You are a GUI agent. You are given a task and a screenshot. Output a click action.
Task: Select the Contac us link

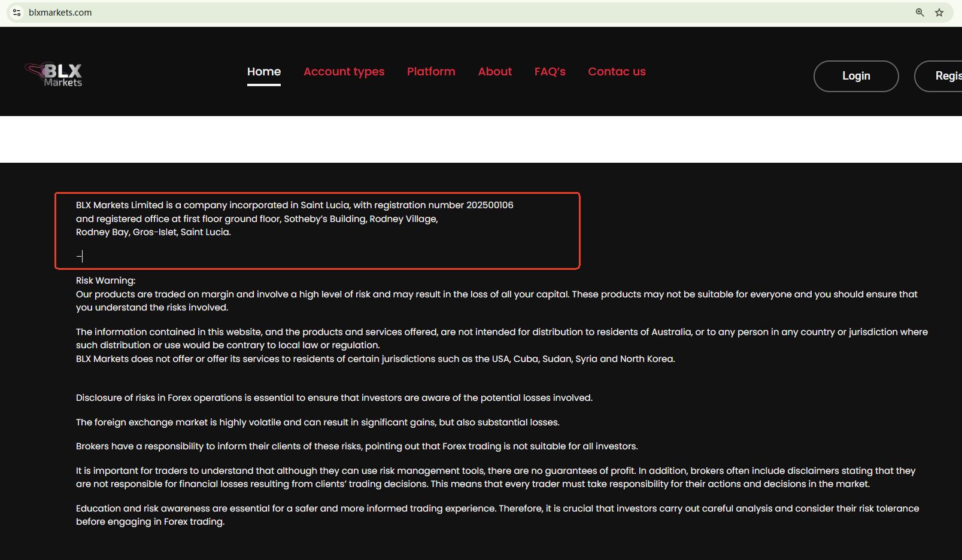617,72
